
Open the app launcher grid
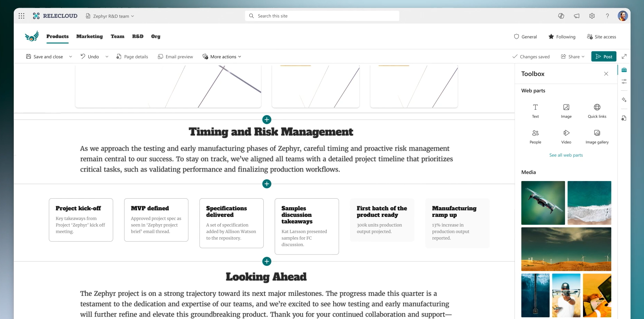21,16
